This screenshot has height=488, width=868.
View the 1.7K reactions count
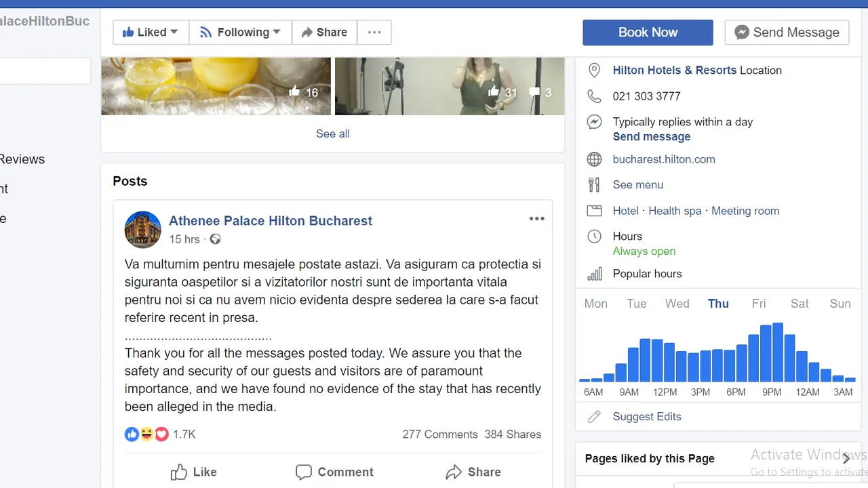184,434
